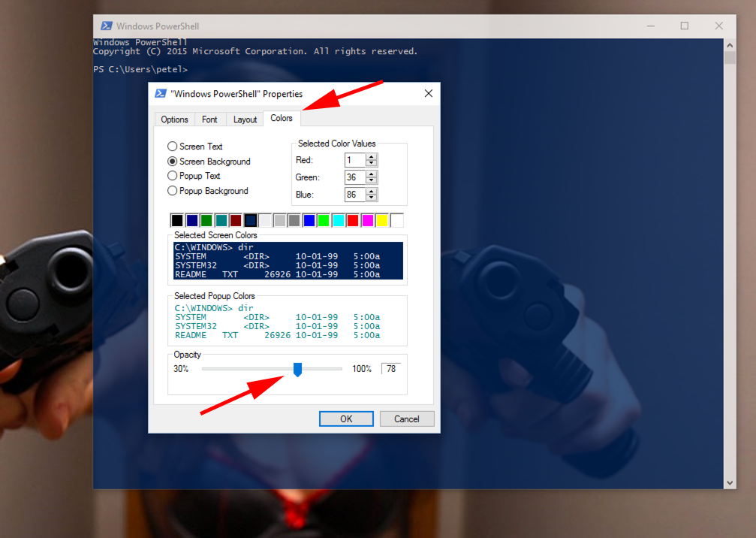The image size is (756, 538).
Task: Click the PowerShell icon in Properties dialog title
Action: (161, 94)
